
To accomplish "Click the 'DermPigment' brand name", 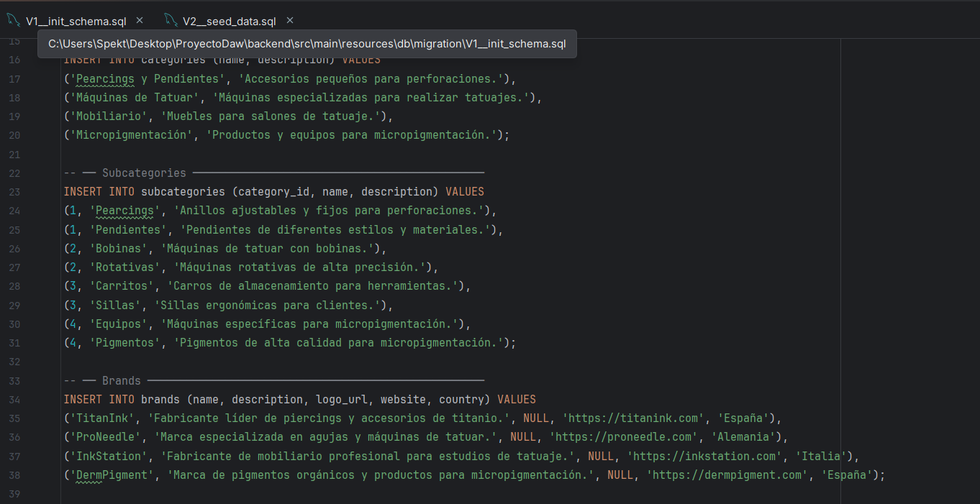I will click(112, 475).
